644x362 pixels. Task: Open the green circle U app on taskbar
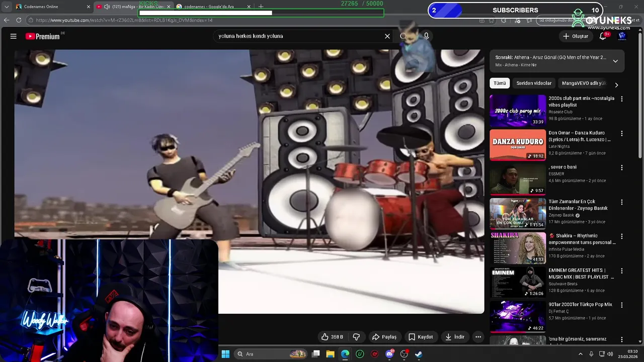tap(360, 354)
